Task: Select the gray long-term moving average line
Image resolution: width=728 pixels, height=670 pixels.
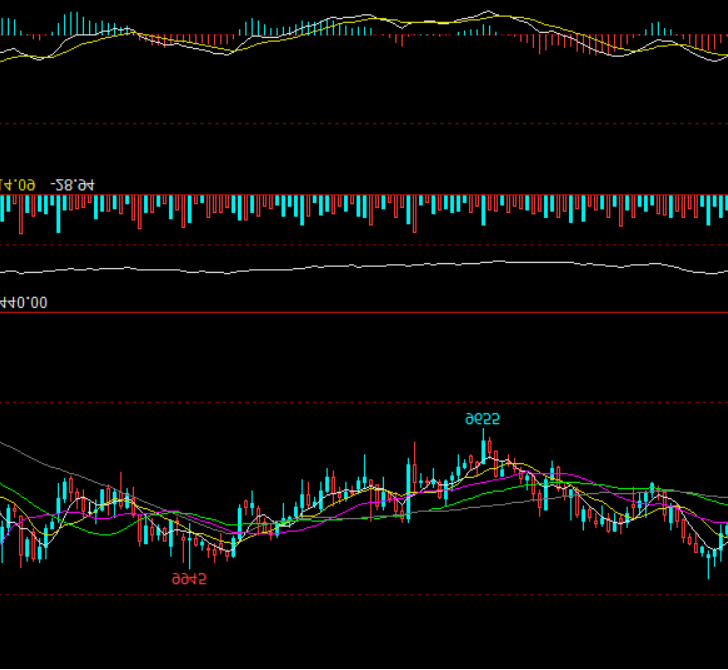Action: click(60, 468)
